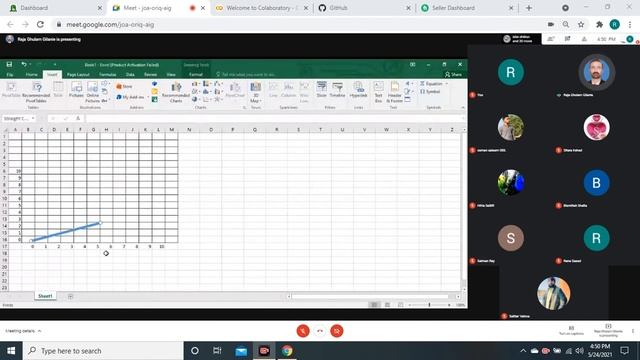Click the PivotChart button
The height and width of the screenshot is (360, 640).
point(235,90)
